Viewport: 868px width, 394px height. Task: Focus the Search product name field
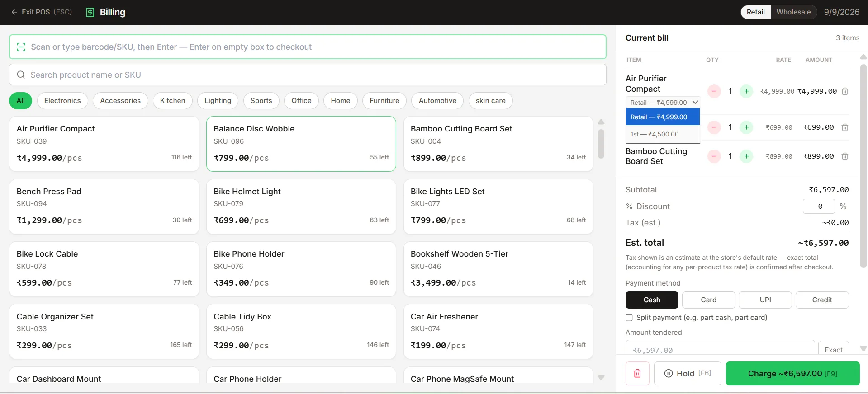click(308, 75)
